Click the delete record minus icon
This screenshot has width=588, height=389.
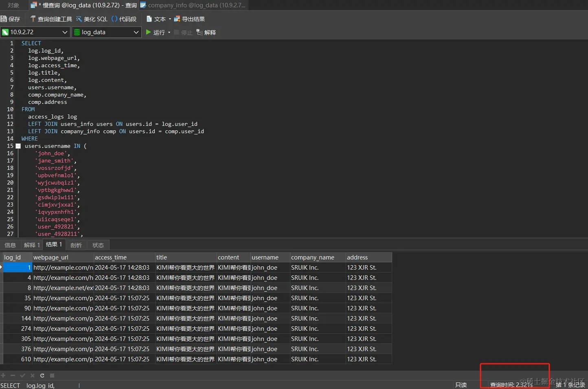coord(13,376)
